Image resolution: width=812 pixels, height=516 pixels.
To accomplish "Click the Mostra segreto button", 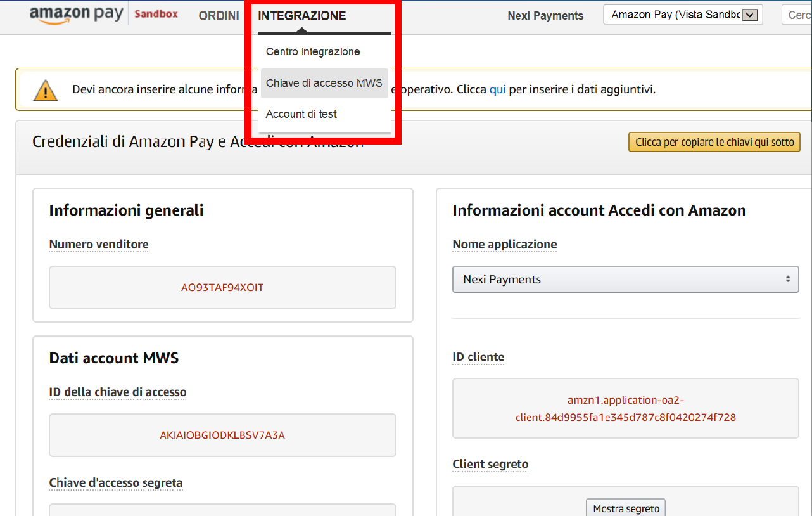I will pyautogui.click(x=626, y=508).
